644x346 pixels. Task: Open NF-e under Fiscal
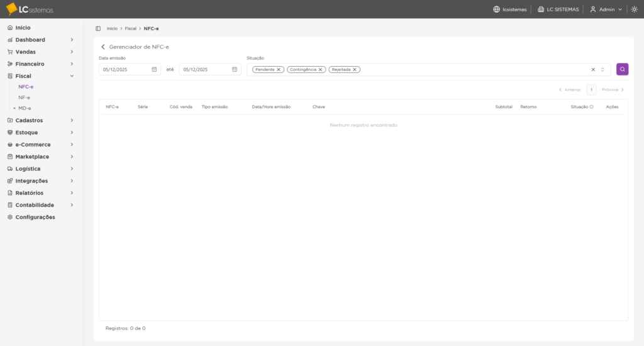25,98
